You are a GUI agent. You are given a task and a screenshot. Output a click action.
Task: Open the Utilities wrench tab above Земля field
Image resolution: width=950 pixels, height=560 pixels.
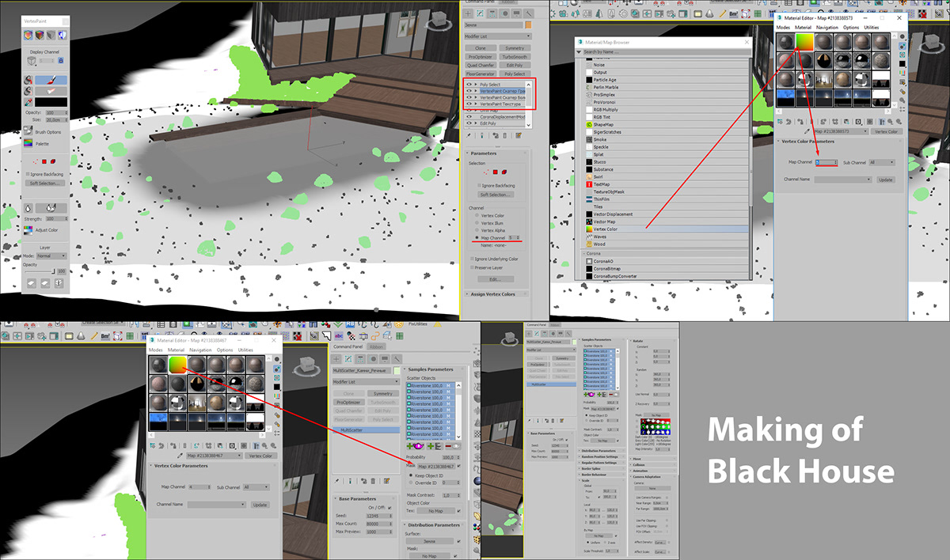tap(527, 13)
